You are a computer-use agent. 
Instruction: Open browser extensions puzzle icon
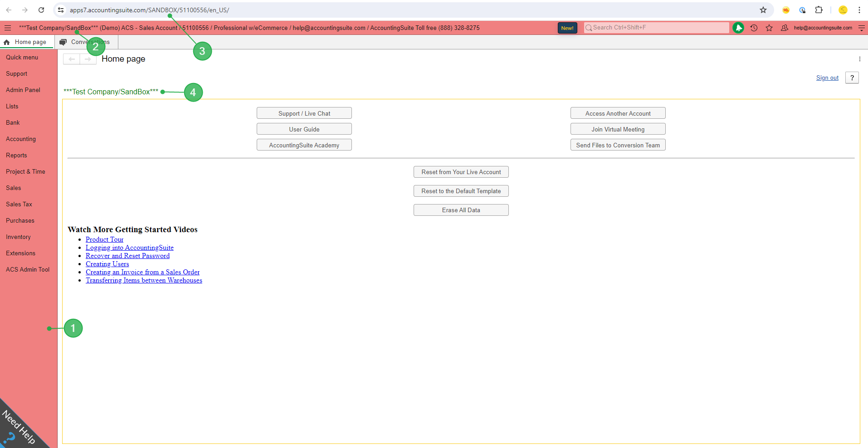(x=819, y=10)
